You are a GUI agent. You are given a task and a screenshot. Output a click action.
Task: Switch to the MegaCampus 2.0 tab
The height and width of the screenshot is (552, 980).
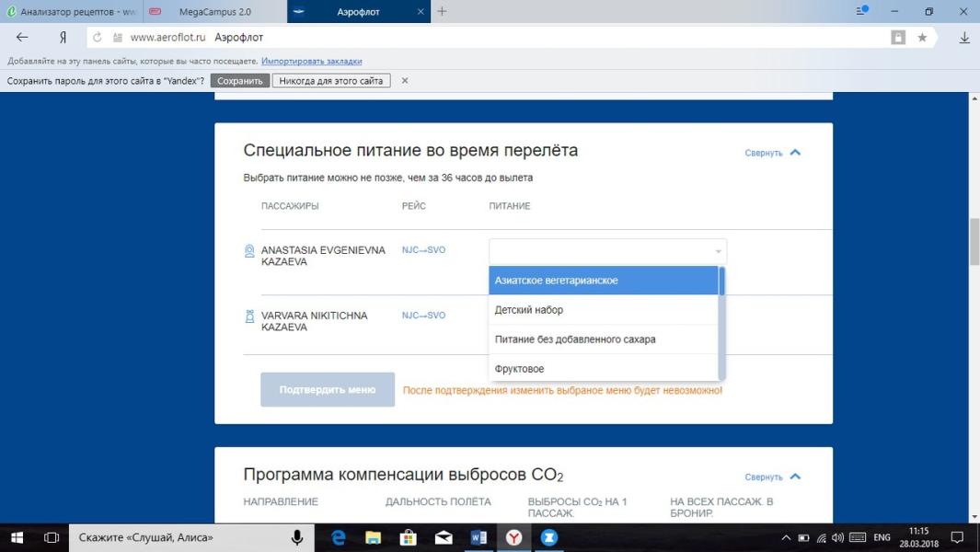(x=215, y=11)
